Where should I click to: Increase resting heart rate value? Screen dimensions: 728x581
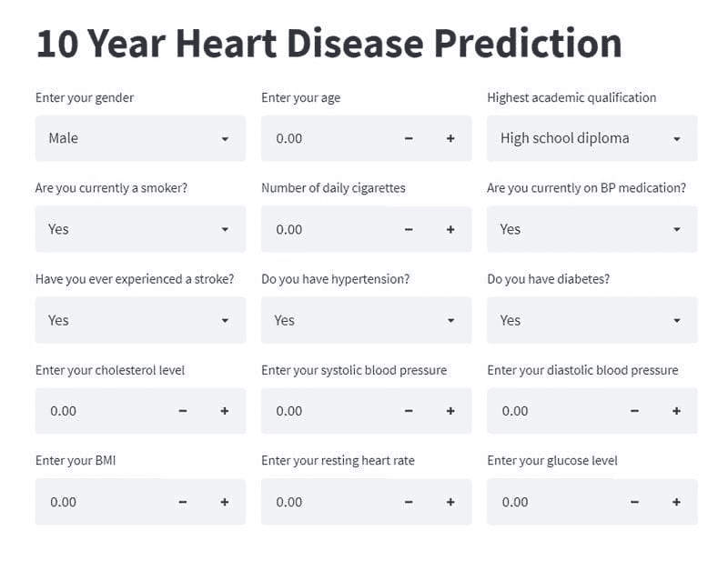point(450,502)
